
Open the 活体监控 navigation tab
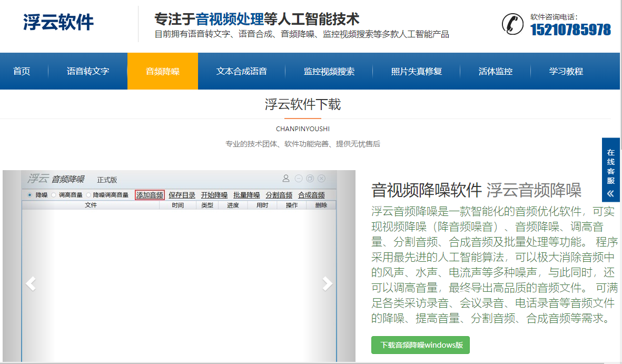[x=495, y=71]
